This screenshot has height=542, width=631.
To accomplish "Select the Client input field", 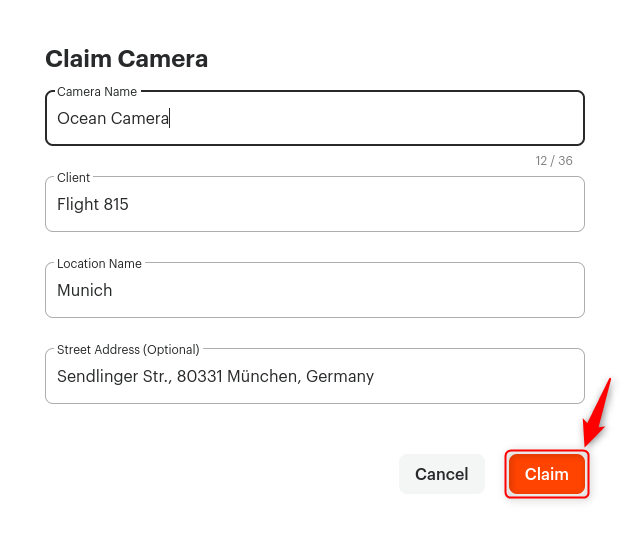I will pos(315,204).
